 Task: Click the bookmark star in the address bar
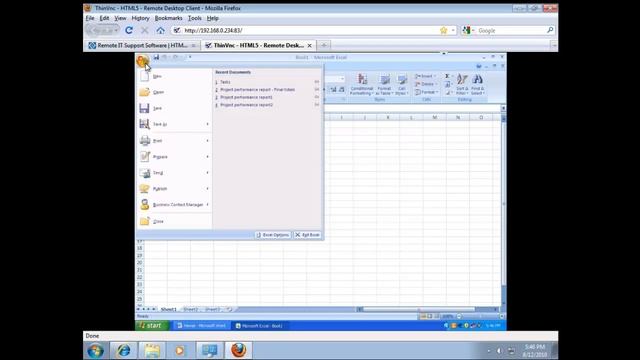(x=443, y=31)
